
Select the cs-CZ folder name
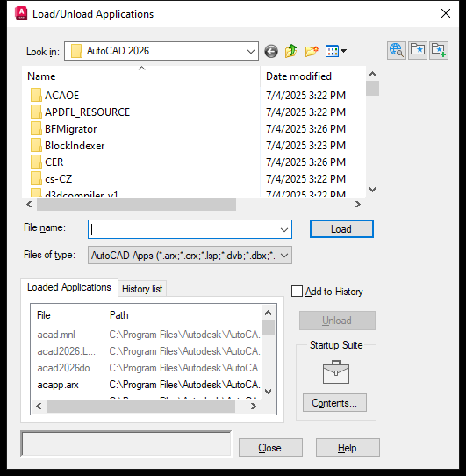pyautogui.click(x=59, y=179)
